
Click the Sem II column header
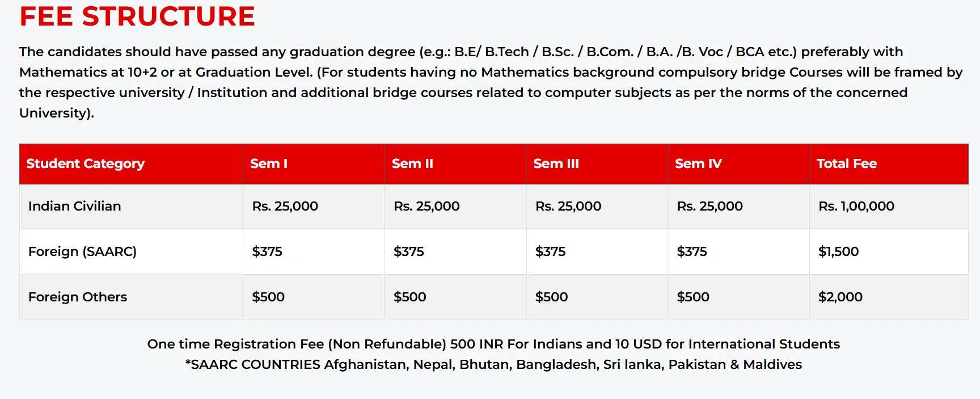[412, 163]
